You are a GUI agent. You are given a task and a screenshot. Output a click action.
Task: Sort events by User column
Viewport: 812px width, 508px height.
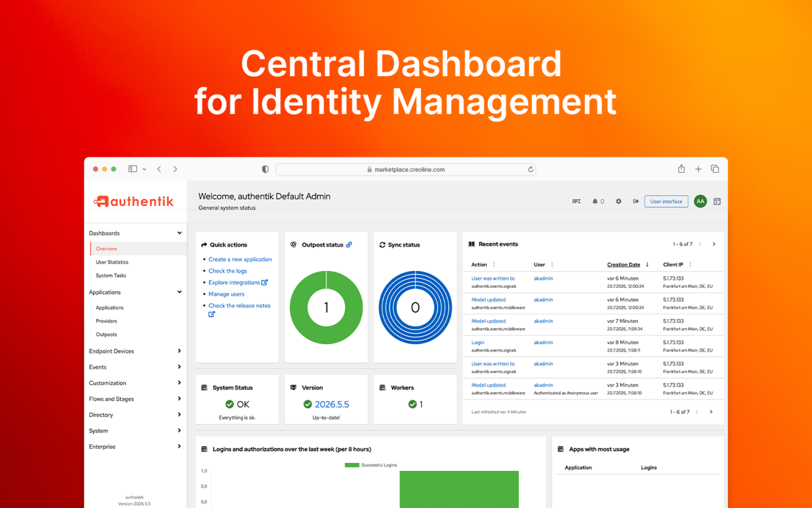pyautogui.click(x=544, y=265)
